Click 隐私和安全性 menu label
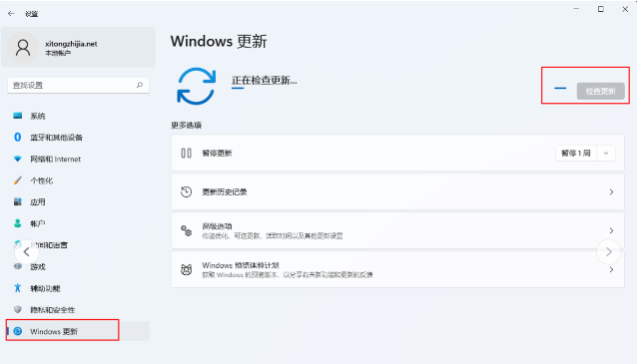637x364 pixels. [52, 310]
